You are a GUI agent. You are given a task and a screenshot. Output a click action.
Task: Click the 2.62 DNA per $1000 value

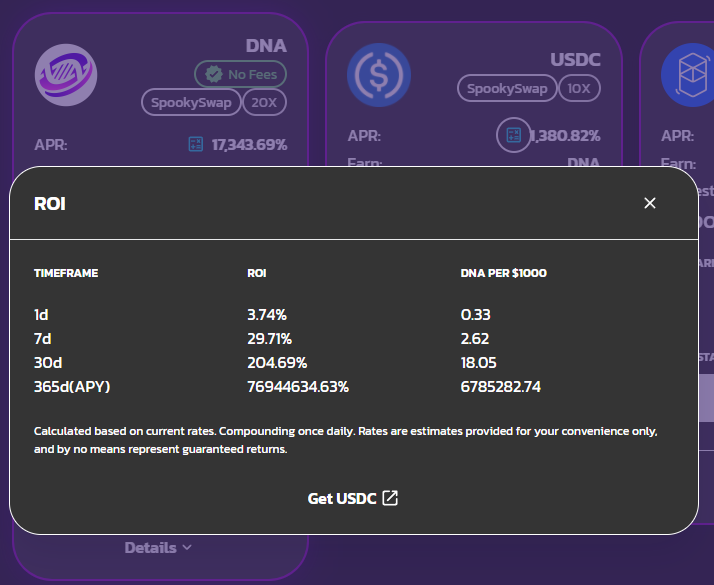point(475,339)
